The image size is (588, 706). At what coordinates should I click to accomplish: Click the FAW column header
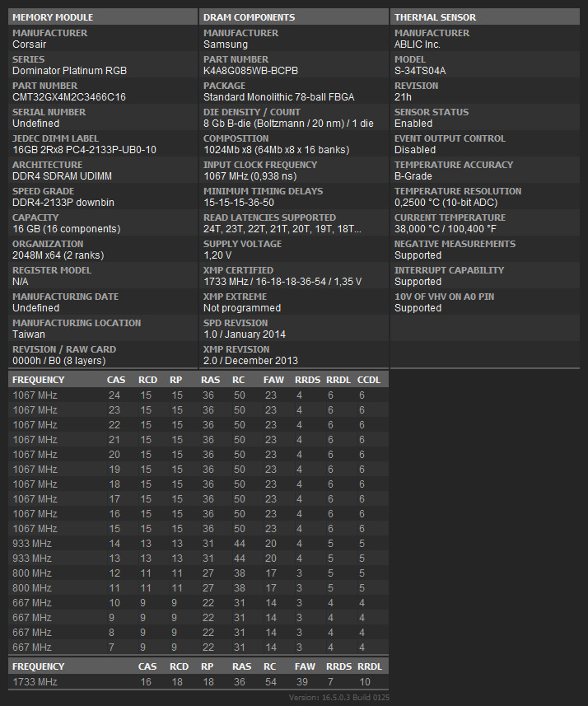pyautogui.click(x=273, y=380)
